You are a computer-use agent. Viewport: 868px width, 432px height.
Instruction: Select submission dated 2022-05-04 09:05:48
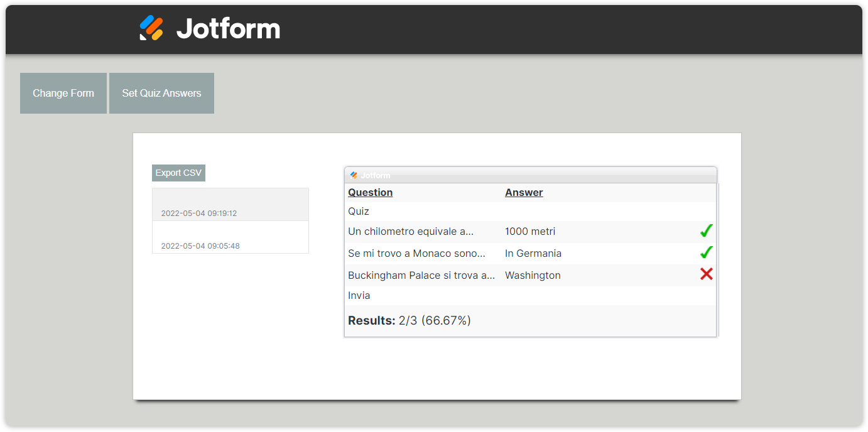pos(230,237)
